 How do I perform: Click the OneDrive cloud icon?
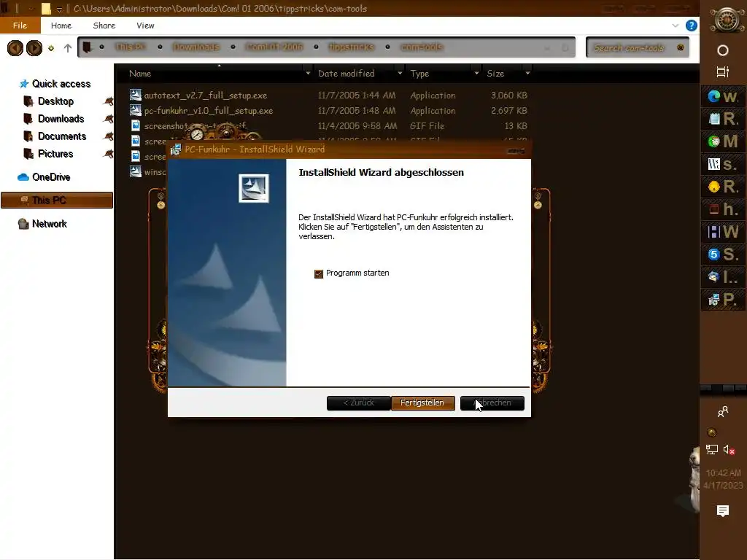tap(23, 177)
